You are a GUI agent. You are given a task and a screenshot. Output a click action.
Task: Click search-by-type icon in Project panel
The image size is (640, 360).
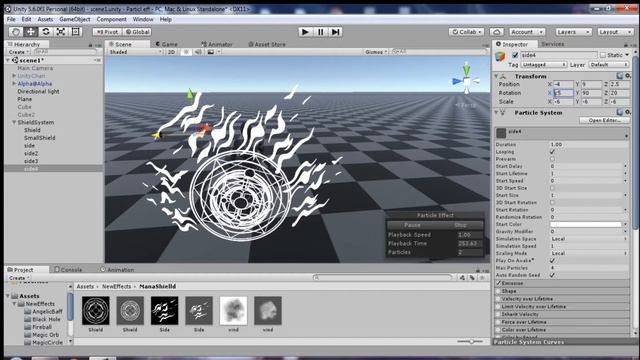(x=462, y=278)
